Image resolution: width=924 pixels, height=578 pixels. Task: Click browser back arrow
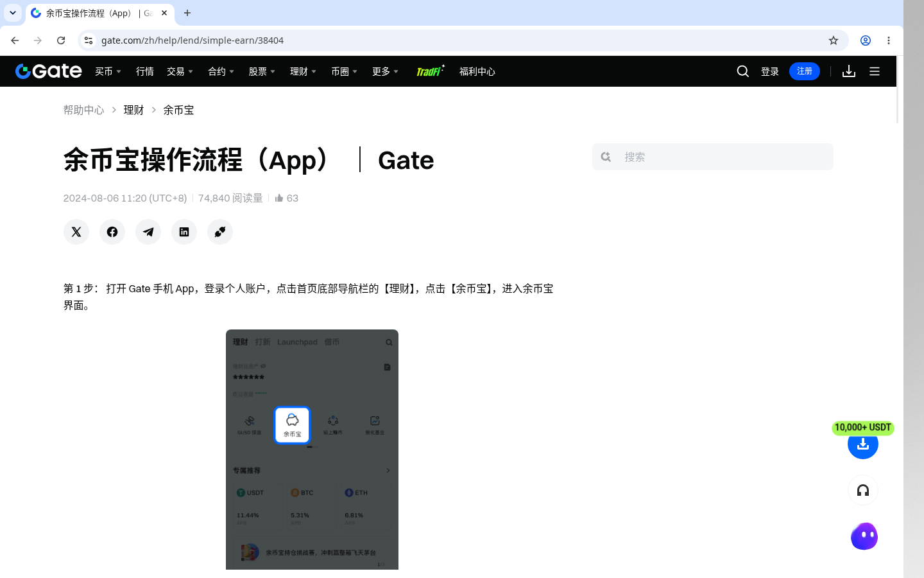click(15, 40)
